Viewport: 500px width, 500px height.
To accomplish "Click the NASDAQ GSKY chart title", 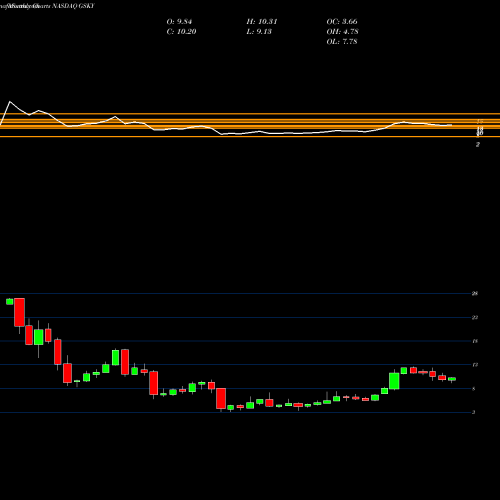I will pos(47,6).
